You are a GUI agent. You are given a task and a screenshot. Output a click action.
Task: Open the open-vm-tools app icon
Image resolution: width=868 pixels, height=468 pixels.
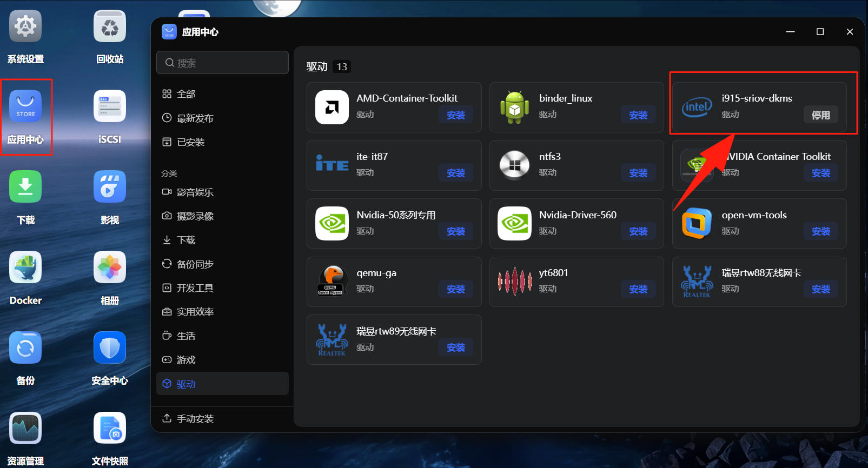tap(697, 223)
